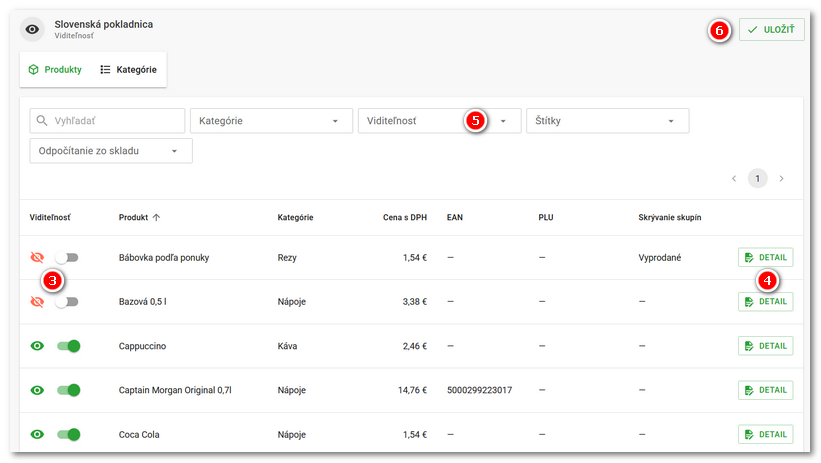Click the Kategórie column header in the table

(295, 217)
